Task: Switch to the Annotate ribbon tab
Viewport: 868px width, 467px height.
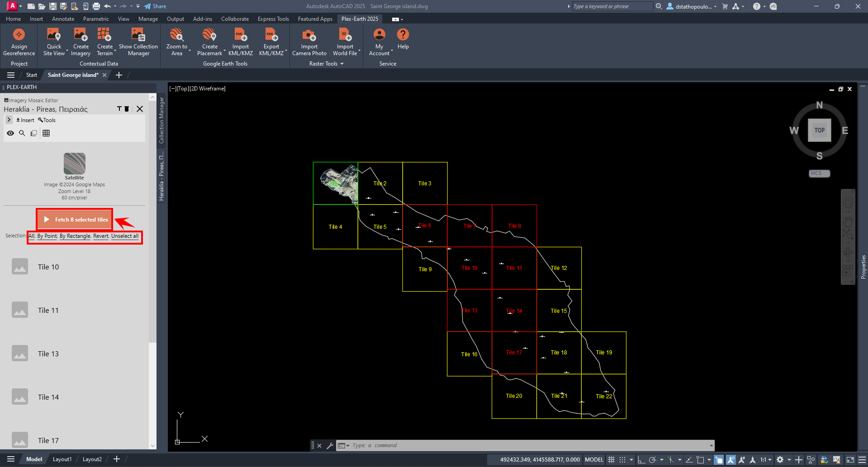Action: tap(63, 19)
